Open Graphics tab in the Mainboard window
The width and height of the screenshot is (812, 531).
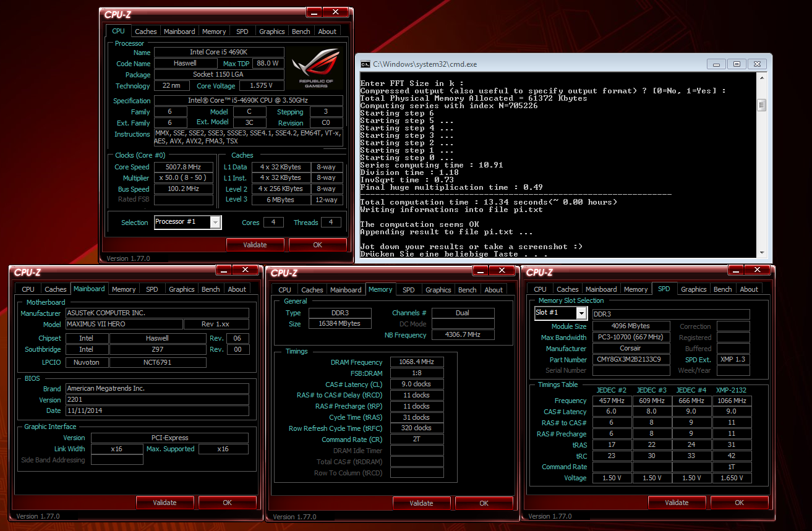coord(182,289)
